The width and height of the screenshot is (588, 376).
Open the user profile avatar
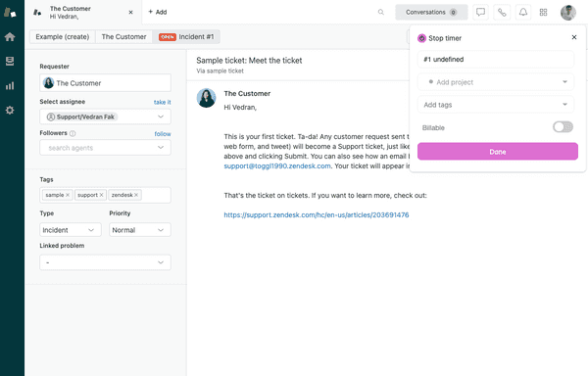coord(568,13)
